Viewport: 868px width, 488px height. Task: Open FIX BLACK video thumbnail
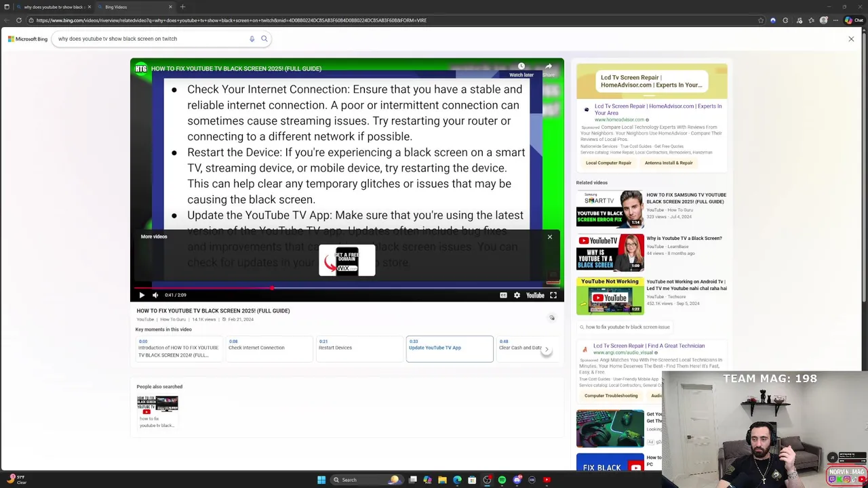[x=610, y=463]
